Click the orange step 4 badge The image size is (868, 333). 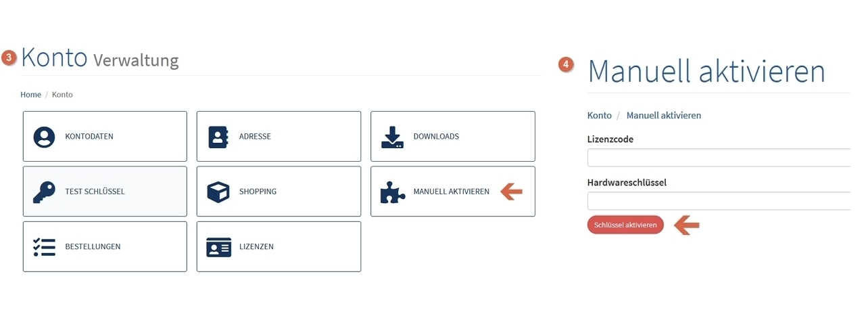[x=566, y=65]
